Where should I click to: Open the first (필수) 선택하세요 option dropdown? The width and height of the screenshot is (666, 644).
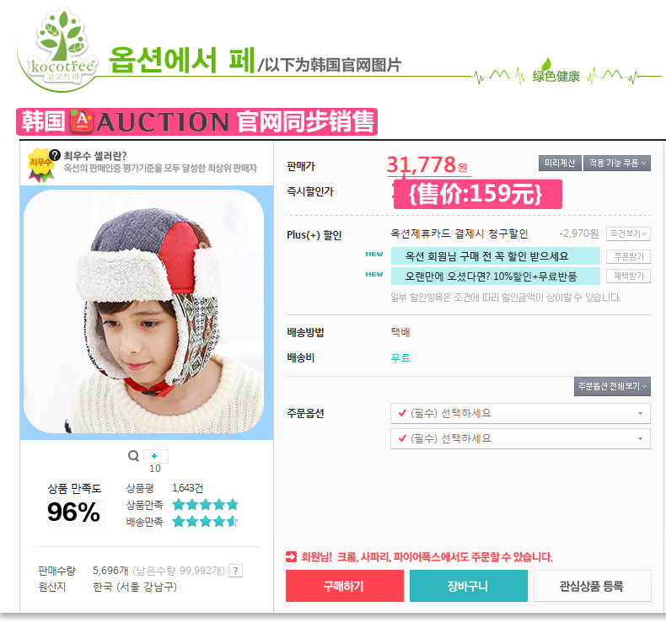point(520,413)
